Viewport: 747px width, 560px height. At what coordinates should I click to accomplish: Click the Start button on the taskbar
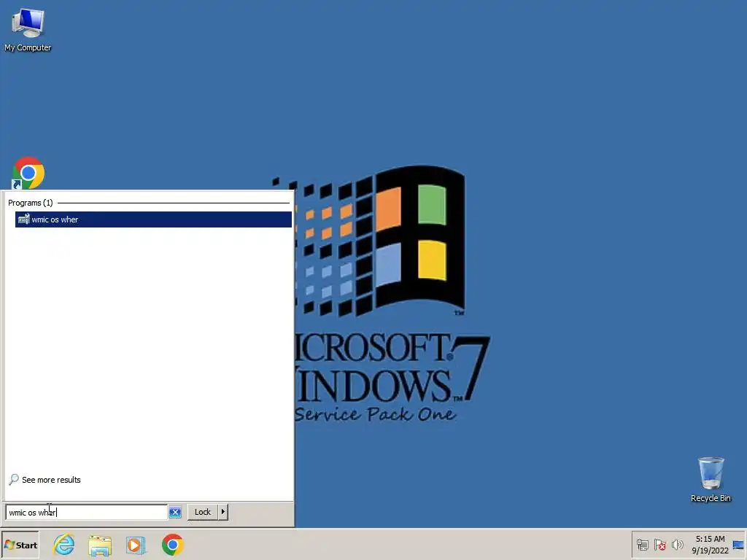20,545
